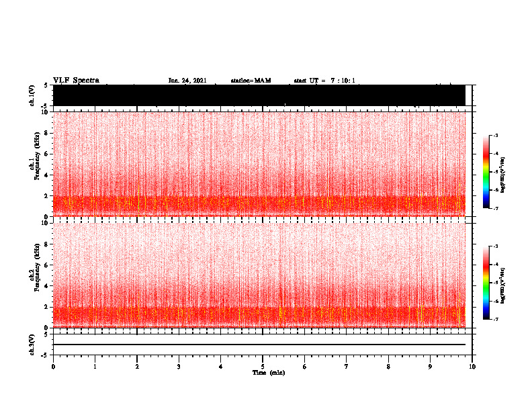Click the "station=MAM" header label
Screen dimensions: 532x411
(x=251, y=81)
